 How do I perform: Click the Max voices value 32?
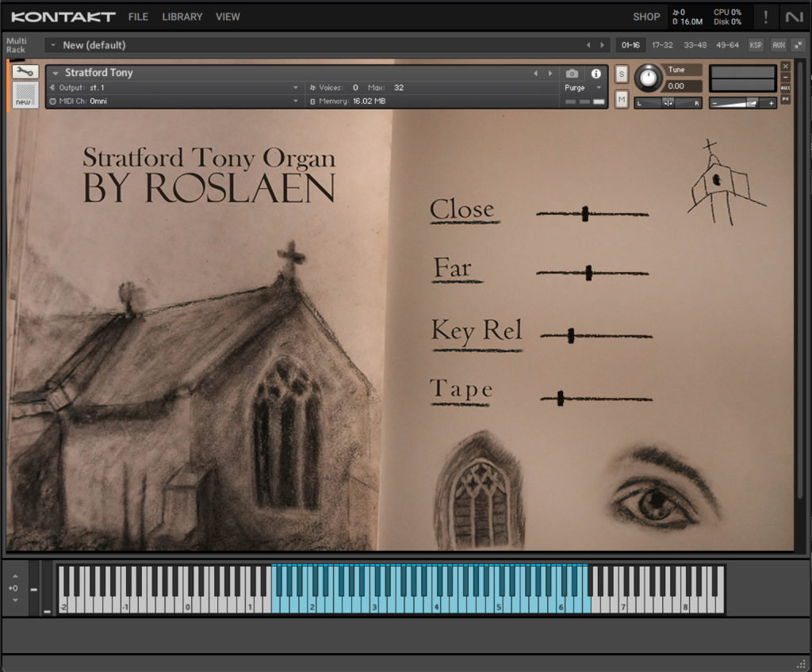point(398,87)
